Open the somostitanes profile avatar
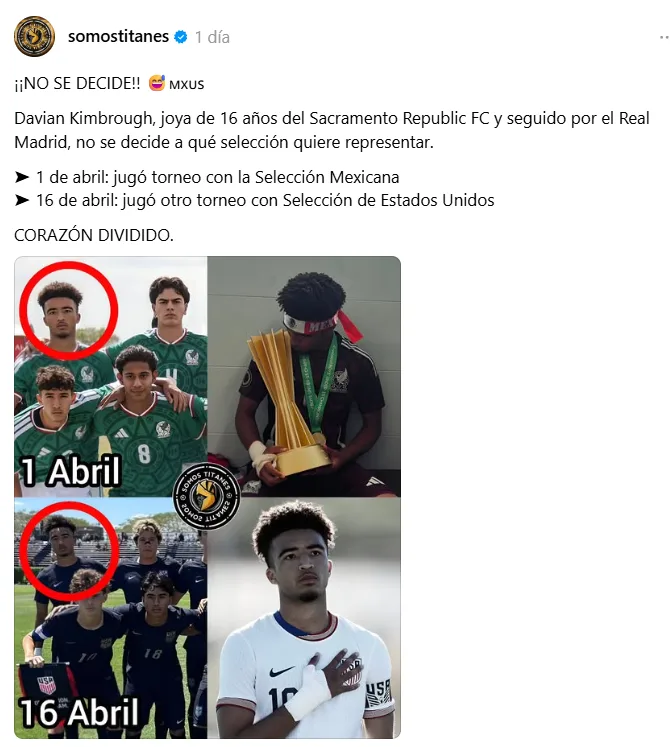 point(34,37)
